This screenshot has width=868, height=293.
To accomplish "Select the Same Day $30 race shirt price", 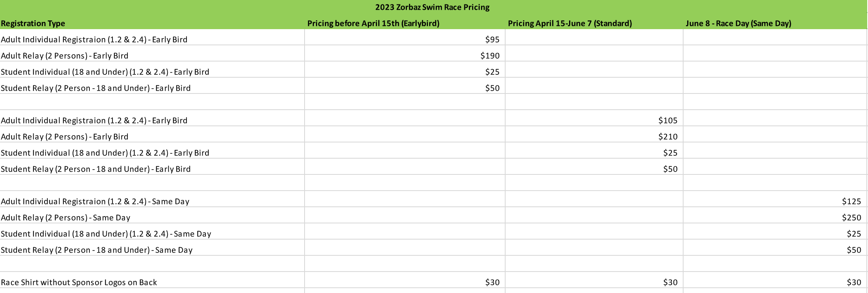I will tap(854, 282).
